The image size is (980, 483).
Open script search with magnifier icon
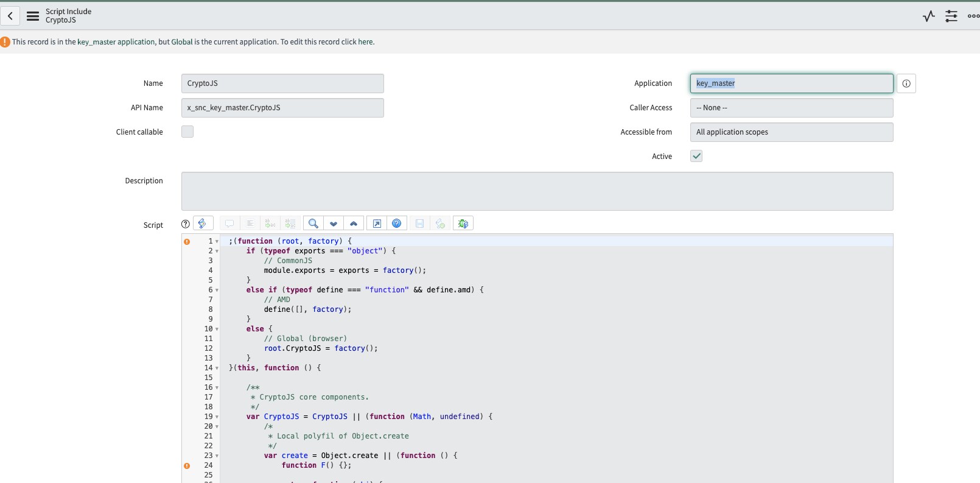click(x=313, y=224)
